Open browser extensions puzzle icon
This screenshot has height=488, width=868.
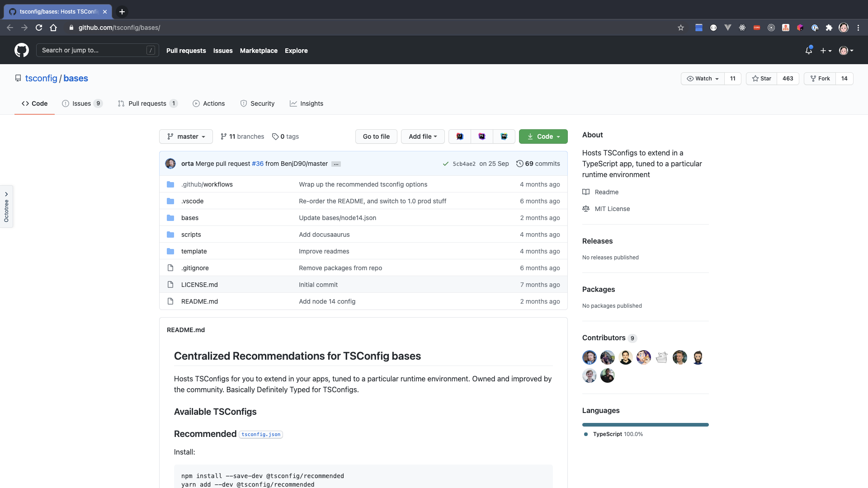point(829,28)
